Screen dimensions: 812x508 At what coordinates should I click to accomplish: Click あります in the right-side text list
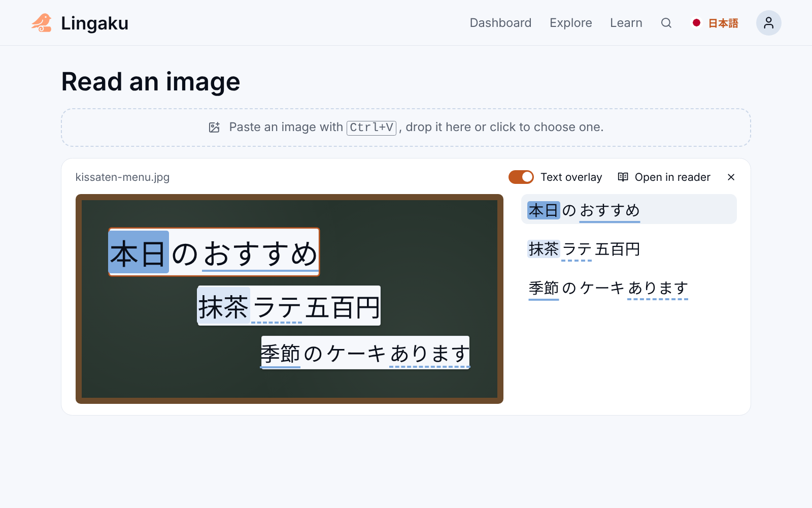[658, 288]
